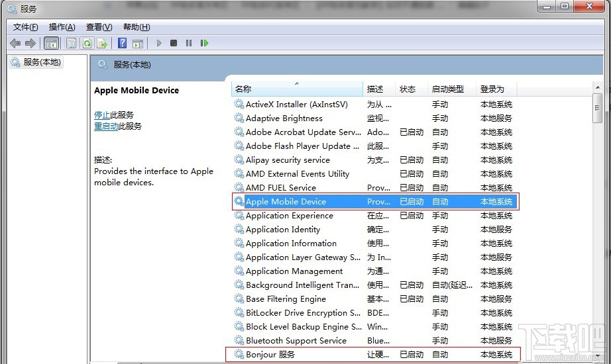Select AMD FUEL Service row
This screenshot has height=364, width=611.
[375, 188]
